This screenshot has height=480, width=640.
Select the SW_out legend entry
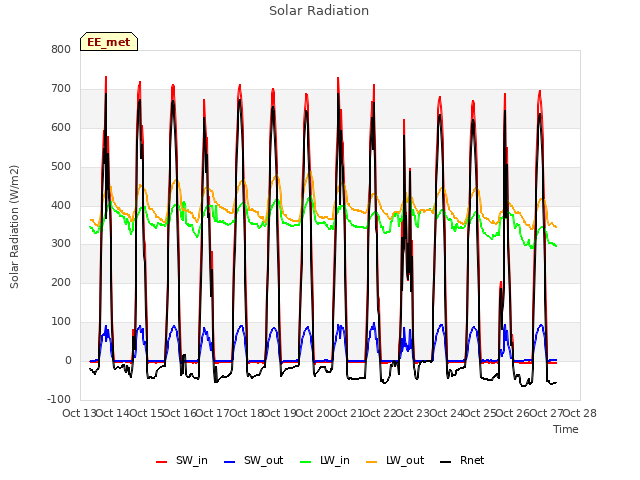click(253, 460)
